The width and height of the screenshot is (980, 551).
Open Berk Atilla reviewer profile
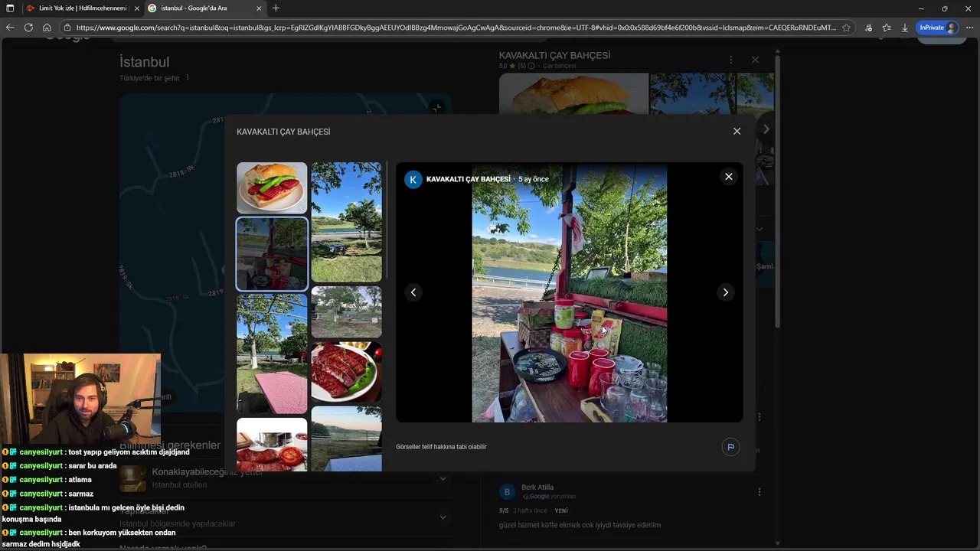pyautogui.click(x=537, y=487)
